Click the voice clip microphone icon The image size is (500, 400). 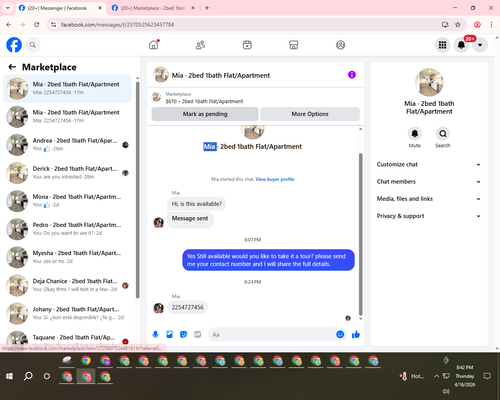click(x=155, y=334)
